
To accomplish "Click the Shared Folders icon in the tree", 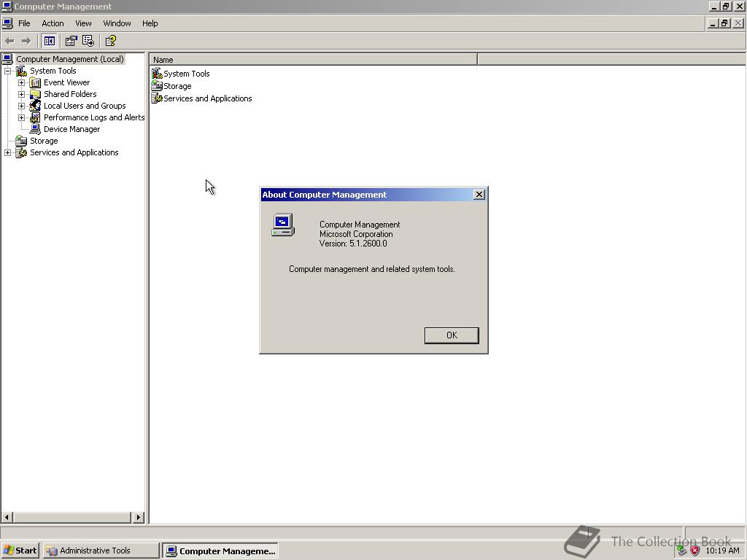I will [35, 94].
